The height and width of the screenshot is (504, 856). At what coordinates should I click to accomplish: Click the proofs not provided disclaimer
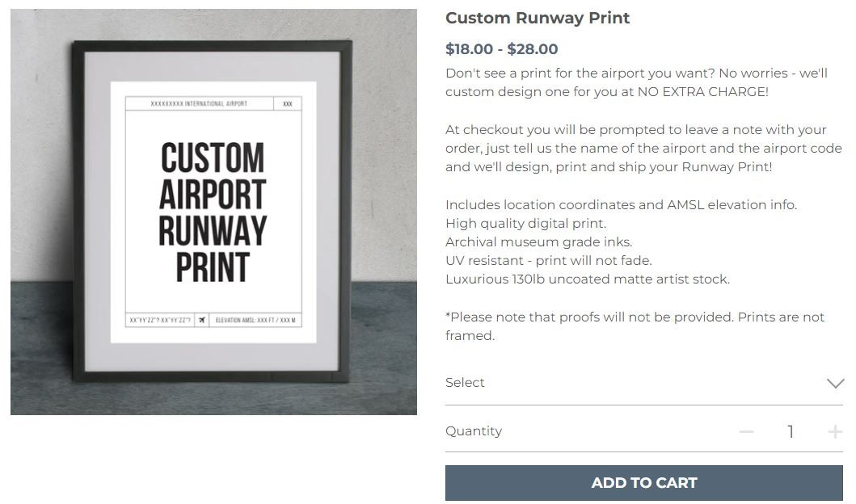tap(635, 325)
